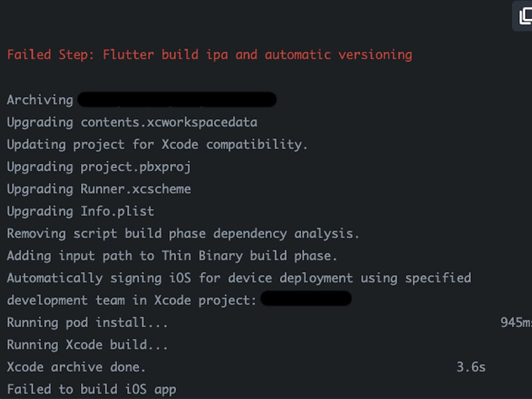The height and width of the screenshot is (399, 532).
Task: Click 'Upgrading contents.xcworkspacedata' line
Action: [x=132, y=122]
